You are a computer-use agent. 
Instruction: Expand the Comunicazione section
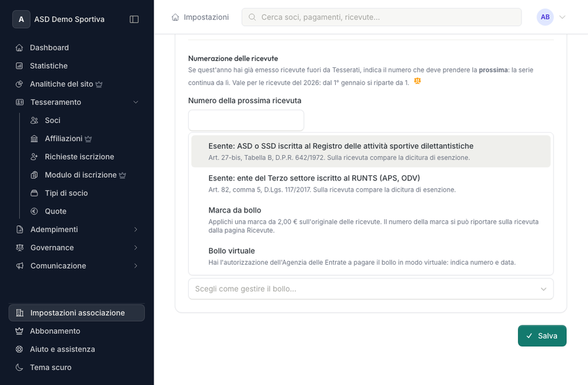click(77, 265)
